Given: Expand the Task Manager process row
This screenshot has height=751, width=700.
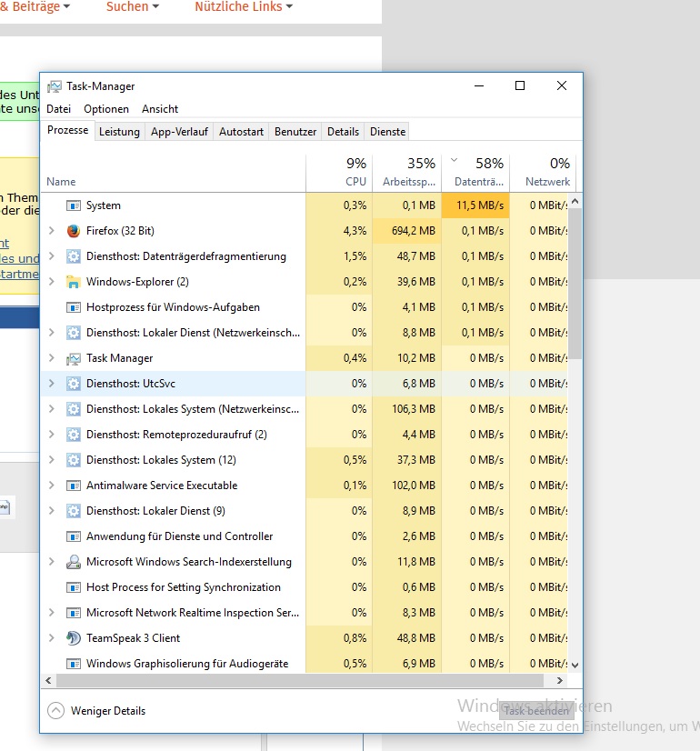Looking at the screenshot, I should (x=52, y=358).
